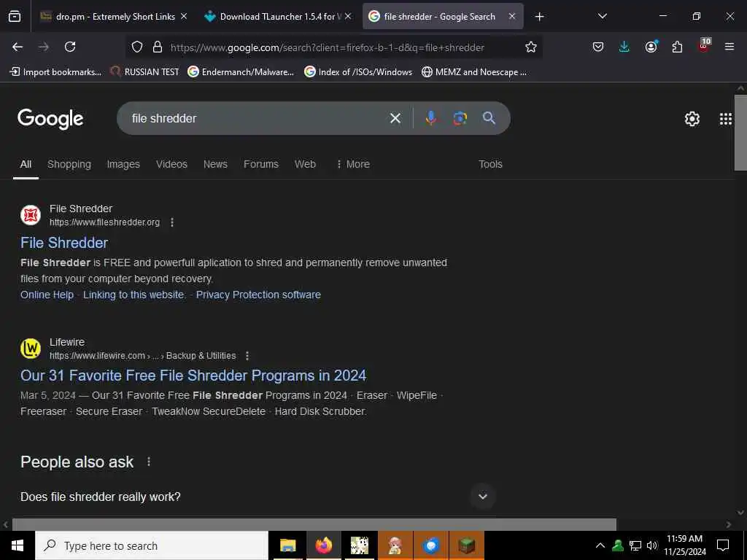Open the Downloads panel
This screenshot has height=560, width=747.
coord(624,47)
